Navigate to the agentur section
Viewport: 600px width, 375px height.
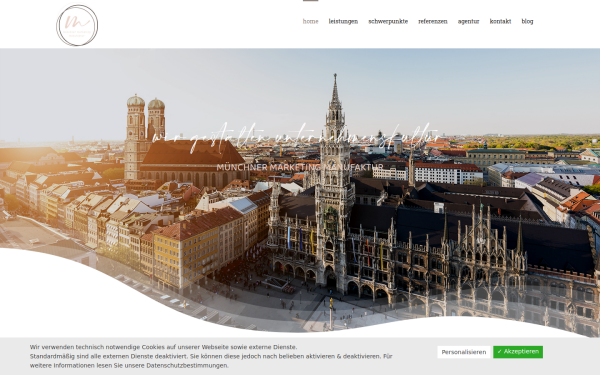point(468,21)
